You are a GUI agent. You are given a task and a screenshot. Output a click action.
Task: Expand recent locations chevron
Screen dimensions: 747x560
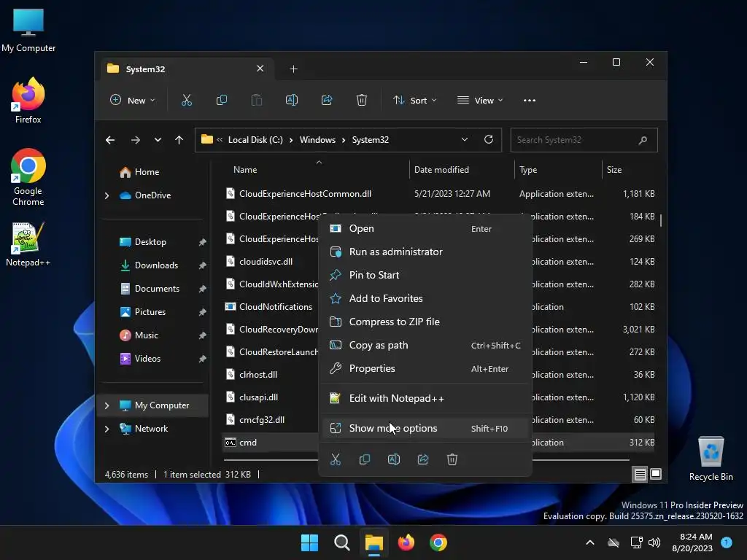[x=158, y=140]
